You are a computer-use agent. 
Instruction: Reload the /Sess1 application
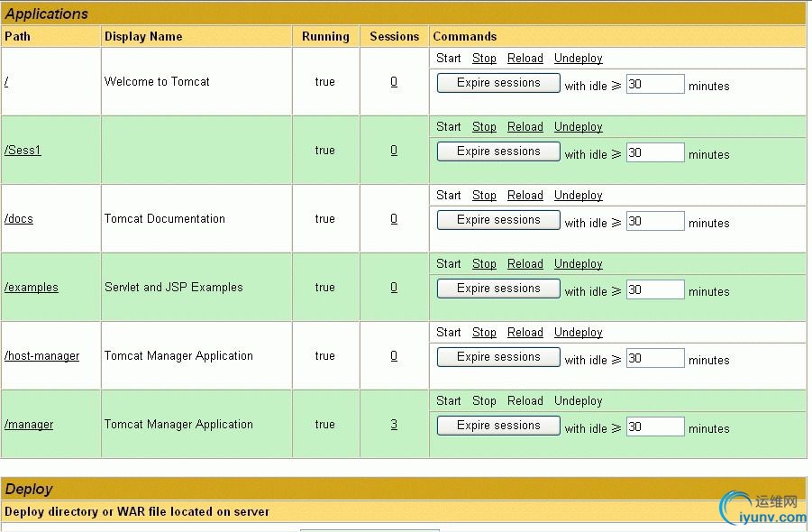(525, 126)
